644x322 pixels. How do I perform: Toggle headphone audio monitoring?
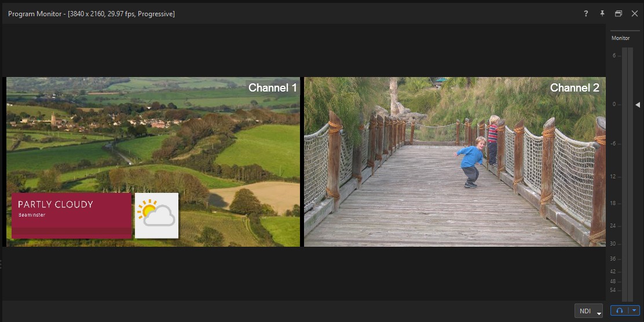pyautogui.click(x=620, y=311)
